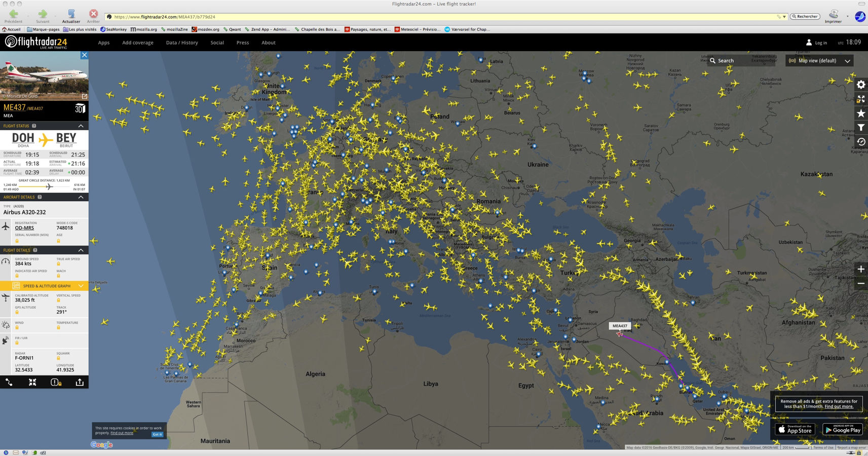Viewport: 868px width, 456px height.
Task: Open the Accueil bookmark
Action: click(11, 29)
